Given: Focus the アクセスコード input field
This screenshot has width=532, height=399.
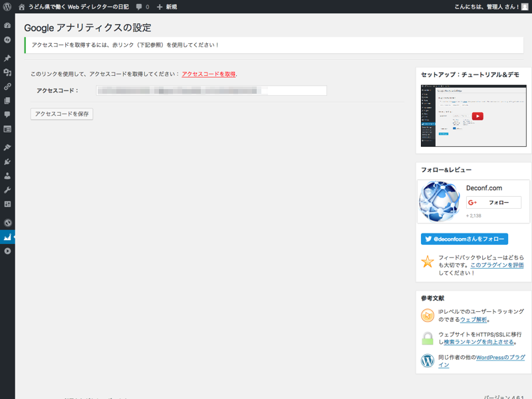Looking at the screenshot, I should coord(211,90).
